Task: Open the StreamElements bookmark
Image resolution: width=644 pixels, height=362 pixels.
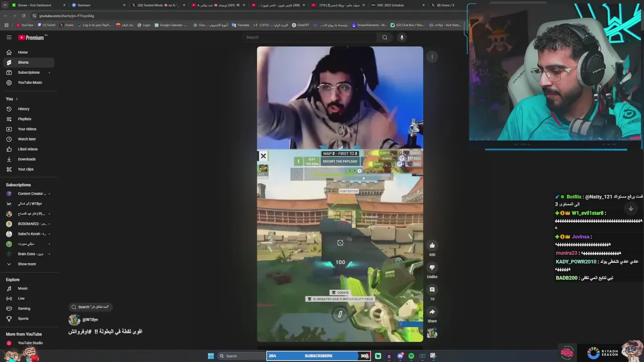Action: (369, 25)
